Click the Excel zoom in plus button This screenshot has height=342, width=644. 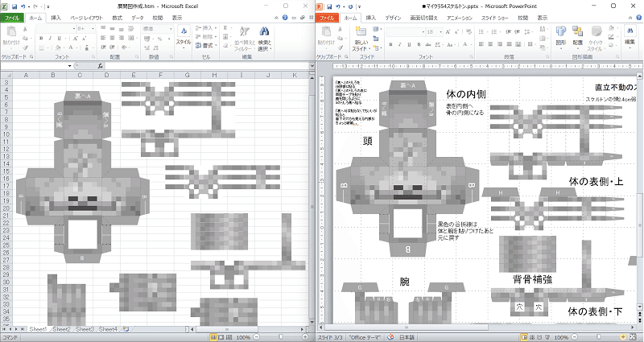tap(305, 337)
